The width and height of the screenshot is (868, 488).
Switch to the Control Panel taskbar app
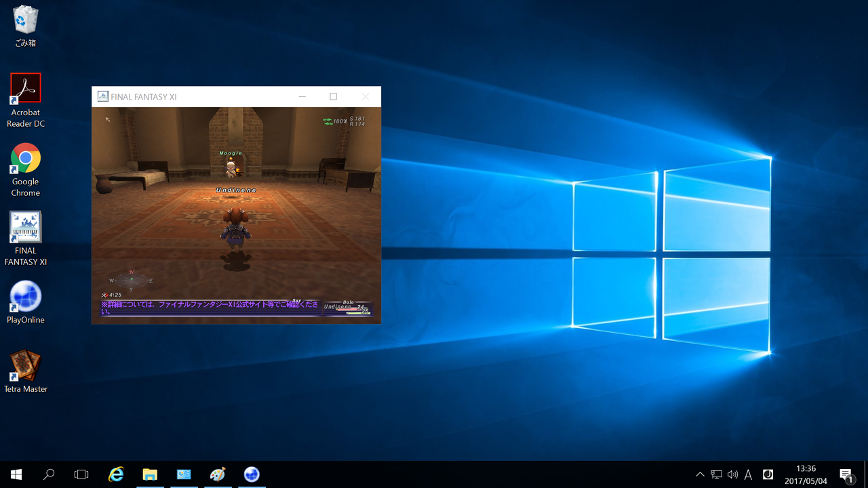click(x=184, y=474)
